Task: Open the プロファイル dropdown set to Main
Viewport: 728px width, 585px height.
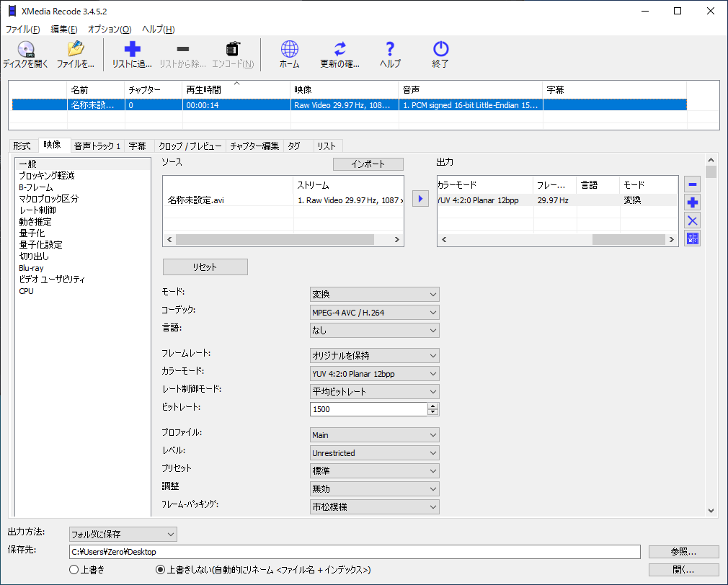Action: (374, 434)
